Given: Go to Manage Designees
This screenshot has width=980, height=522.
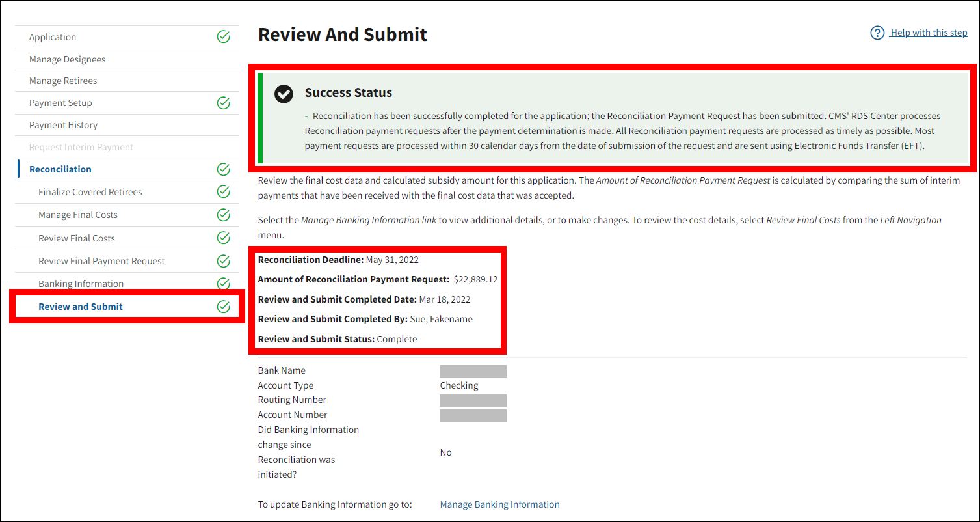Looking at the screenshot, I should (x=67, y=59).
